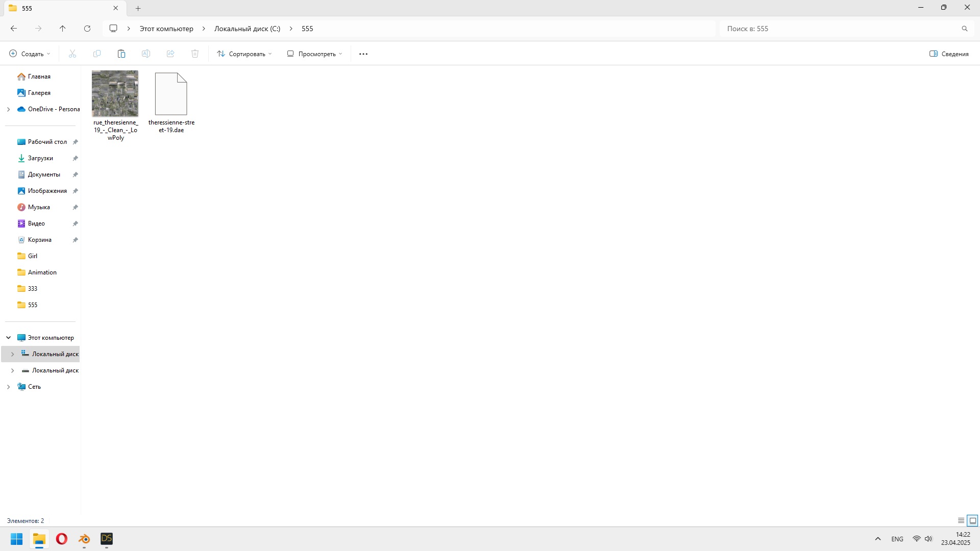Expand the Сеть tree node
980x551 pixels.
coord(8,387)
